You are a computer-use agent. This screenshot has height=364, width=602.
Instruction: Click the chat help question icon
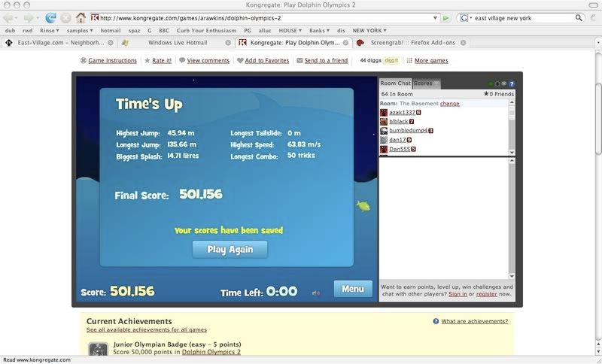pos(512,83)
